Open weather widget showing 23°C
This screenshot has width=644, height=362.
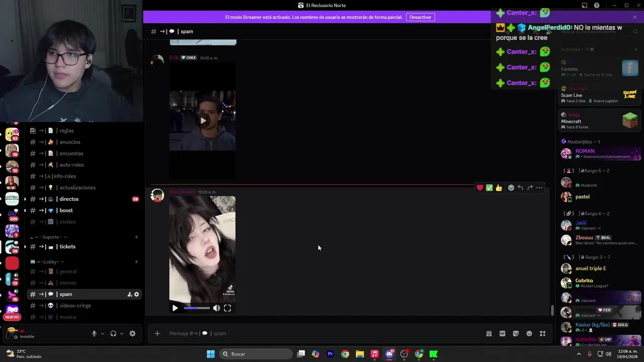[23, 354]
